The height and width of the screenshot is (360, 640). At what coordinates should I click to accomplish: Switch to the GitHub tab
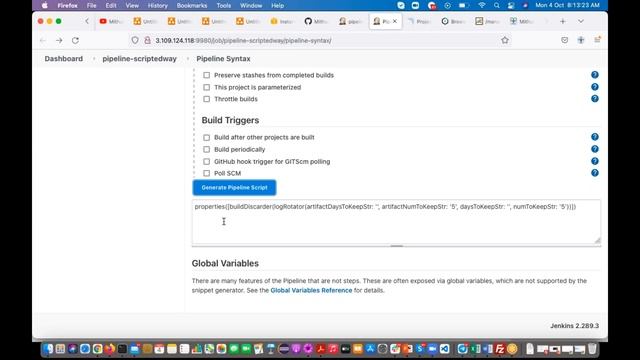(x=316, y=21)
